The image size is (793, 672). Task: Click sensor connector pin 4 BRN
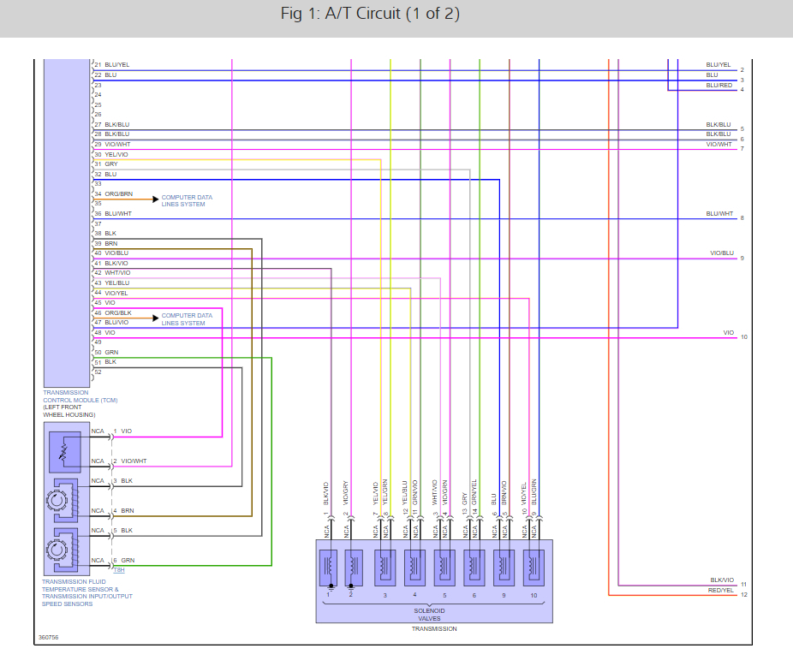tap(124, 511)
